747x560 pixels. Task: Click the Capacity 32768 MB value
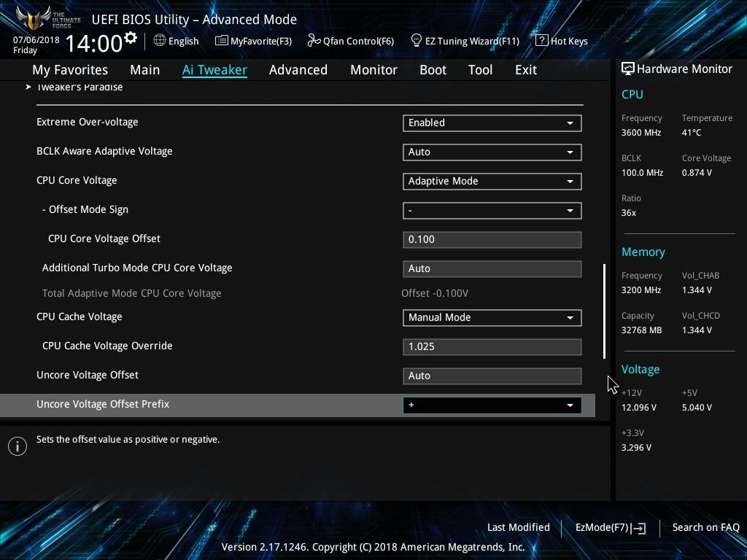pos(641,330)
